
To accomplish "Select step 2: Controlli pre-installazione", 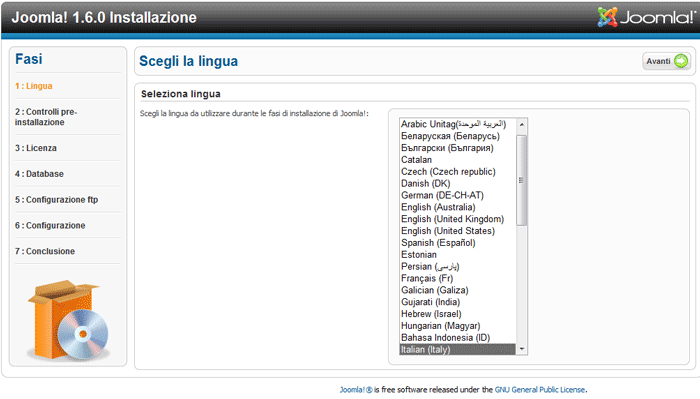I will pyautogui.click(x=46, y=117).
